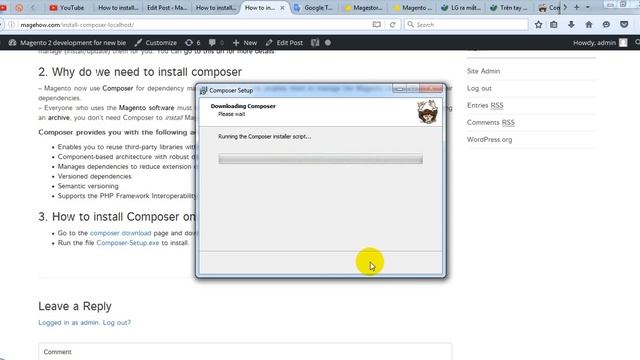The height and width of the screenshot is (360, 640).
Task: Click Customize in WordPress admin bar
Action: click(156, 42)
